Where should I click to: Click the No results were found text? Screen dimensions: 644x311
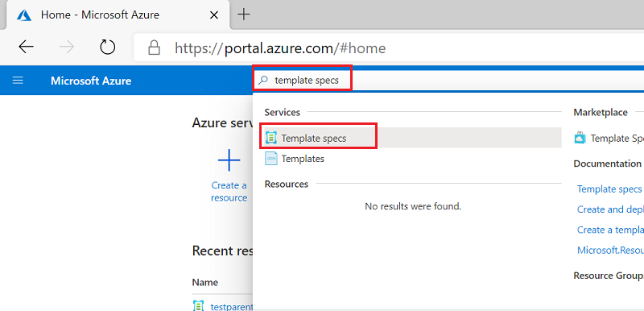[x=413, y=205]
